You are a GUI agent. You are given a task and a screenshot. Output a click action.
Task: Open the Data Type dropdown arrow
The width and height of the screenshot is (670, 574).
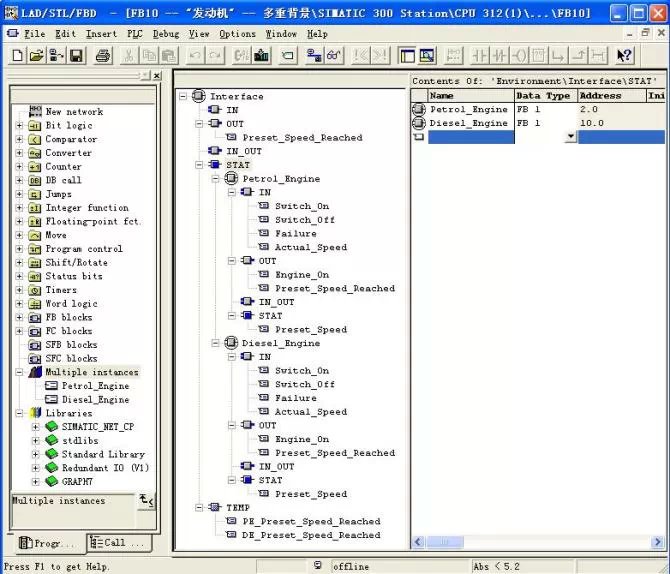[570, 137]
